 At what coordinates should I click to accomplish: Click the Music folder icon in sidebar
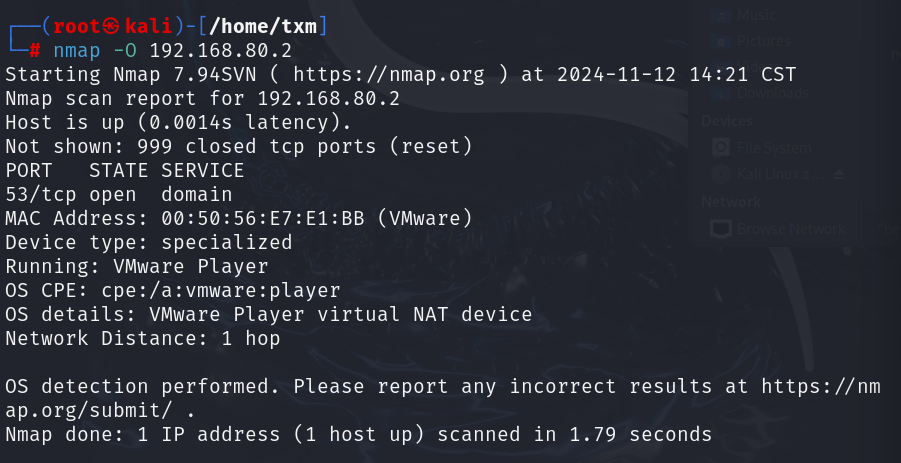pos(721,14)
